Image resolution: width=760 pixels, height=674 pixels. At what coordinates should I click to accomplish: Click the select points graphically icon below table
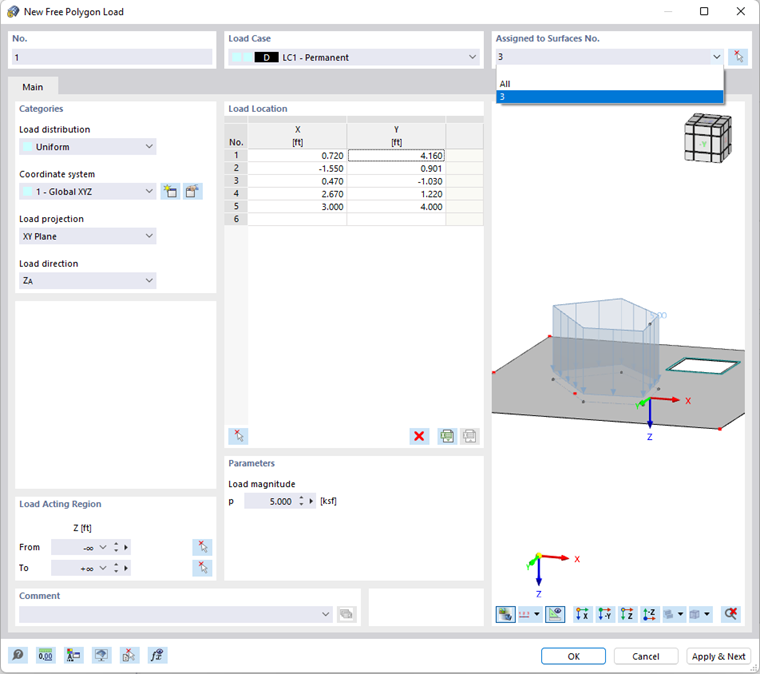[x=238, y=436]
